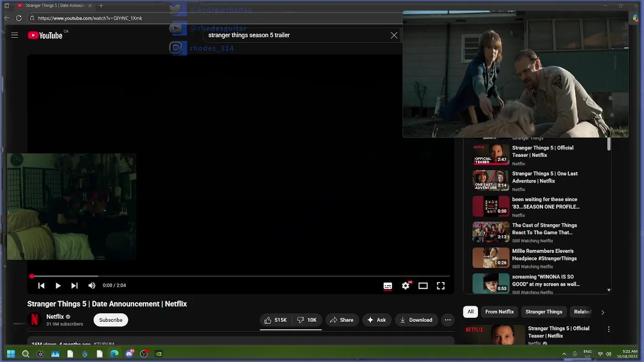Subscribe to Netflix channel
Viewport: 644px width, 362px height.
pyautogui.click(x=111, y=320)
